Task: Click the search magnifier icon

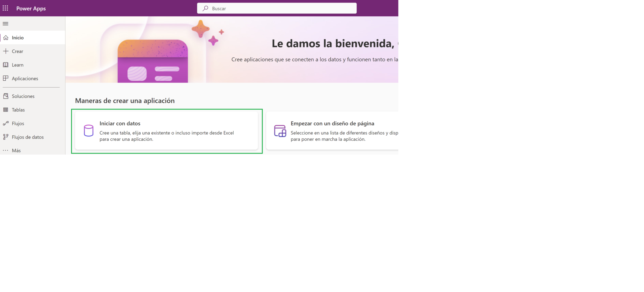Action: pyautogui.click(x=205, y=8)
